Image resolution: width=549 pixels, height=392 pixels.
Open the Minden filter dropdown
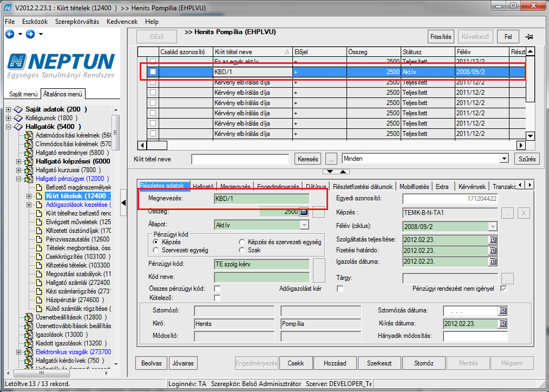(504, 159)
